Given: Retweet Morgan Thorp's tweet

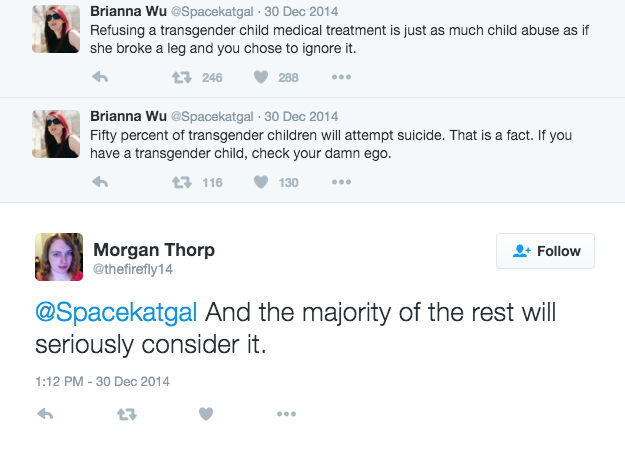Looking at the screenshot, I should [x=127, y=415].
